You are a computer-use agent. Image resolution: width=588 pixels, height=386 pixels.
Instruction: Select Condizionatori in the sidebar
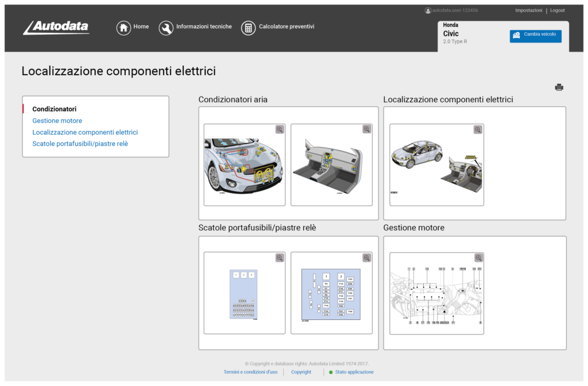pyautogui.click(x=54, y=109)
